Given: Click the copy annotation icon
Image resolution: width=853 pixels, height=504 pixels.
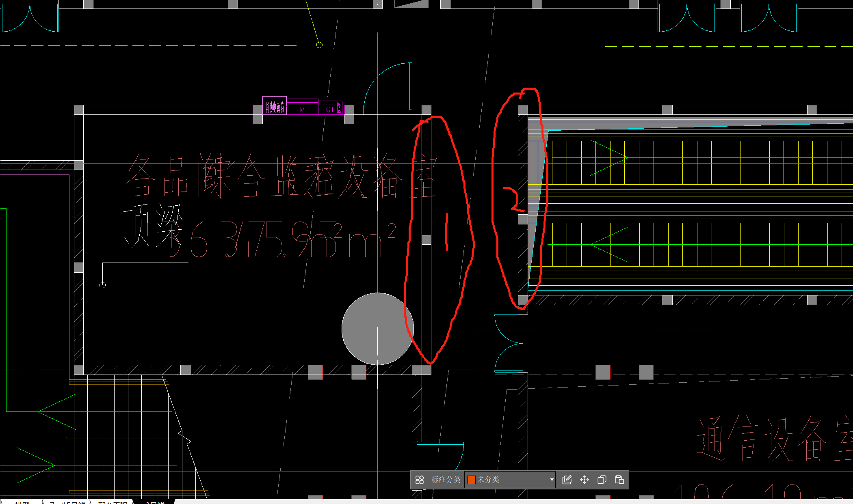Looking at the screenshot, I should [x=602, y=480].
